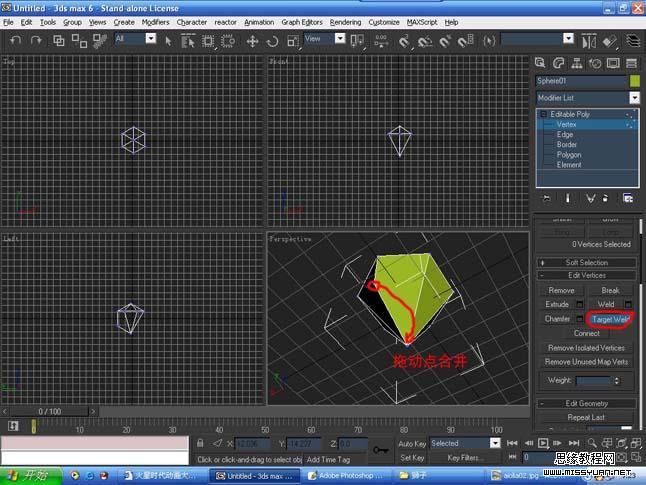
Task: Toggle Window/Crossing selection mode
Action: click(228, 41)
